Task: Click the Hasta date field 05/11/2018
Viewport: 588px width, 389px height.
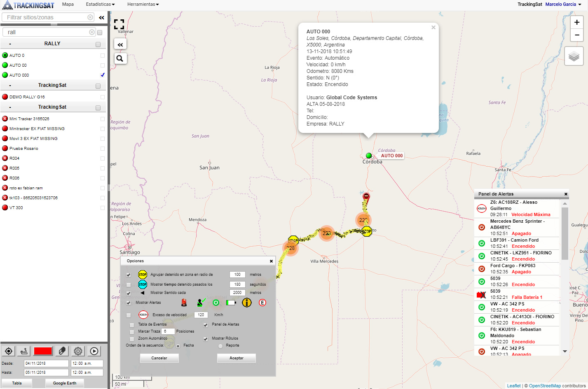Action: pos(46,373)
